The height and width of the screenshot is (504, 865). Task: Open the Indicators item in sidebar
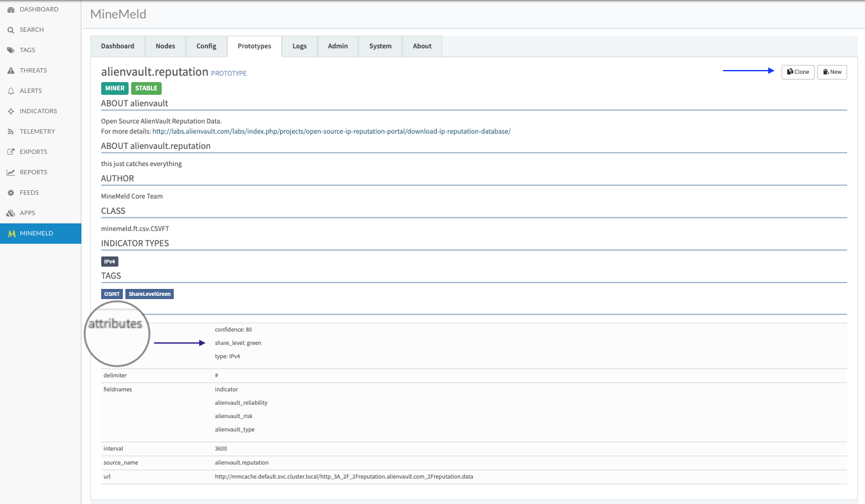[38, 111]
